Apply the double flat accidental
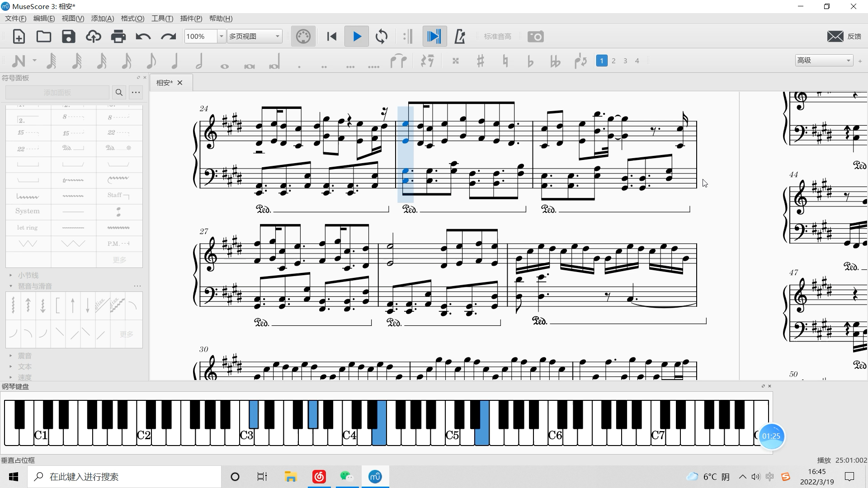 tap(555, 61)
